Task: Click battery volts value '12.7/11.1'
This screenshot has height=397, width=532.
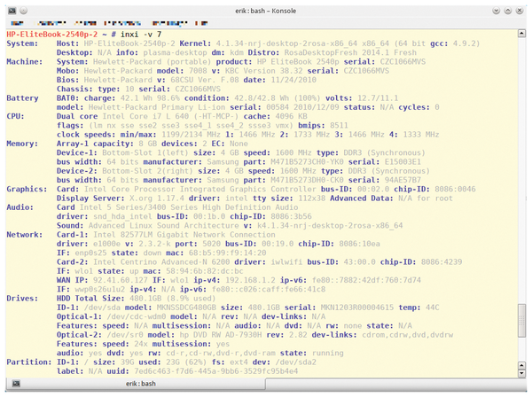Action: point(378,98)
